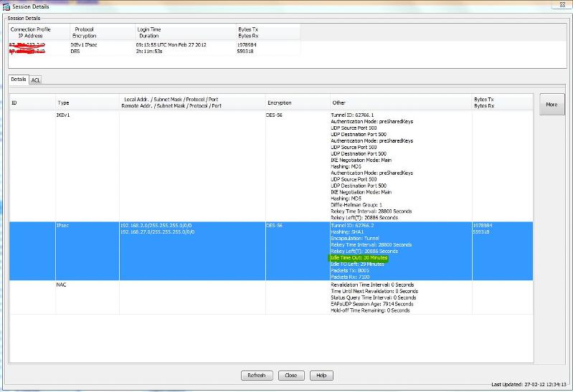Click Packets Rx: 7100 entry
573x392 pixels.
(x=350, y=277)
